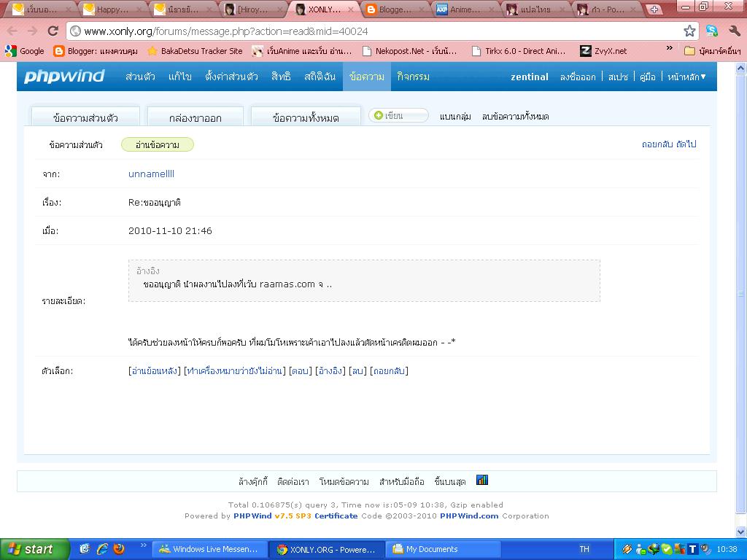The image size is (747, 560).
Task: Open Tirkx 6.0 Direct Anime bookmark
Action: click(519, 51)
